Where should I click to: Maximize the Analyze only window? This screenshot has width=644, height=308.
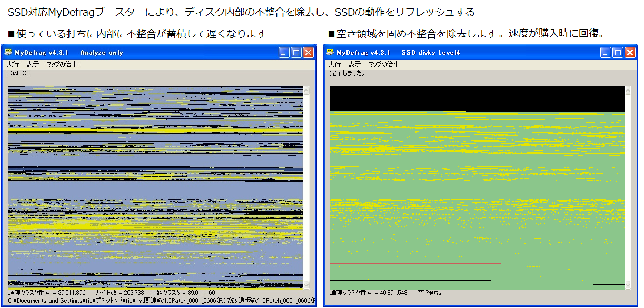[296, 52]
